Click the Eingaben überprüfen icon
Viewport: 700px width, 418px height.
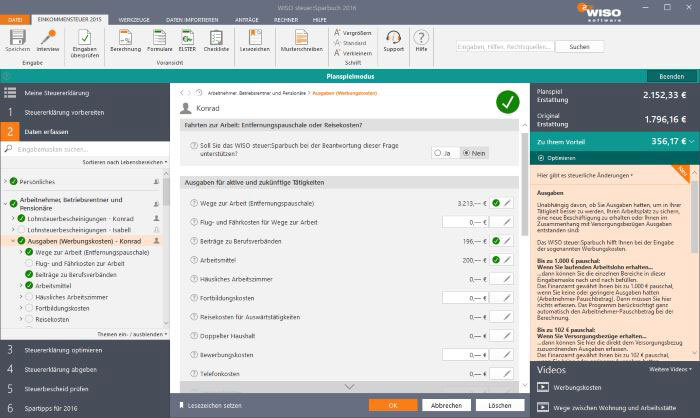pyautogui.click(x=85, y=36)
